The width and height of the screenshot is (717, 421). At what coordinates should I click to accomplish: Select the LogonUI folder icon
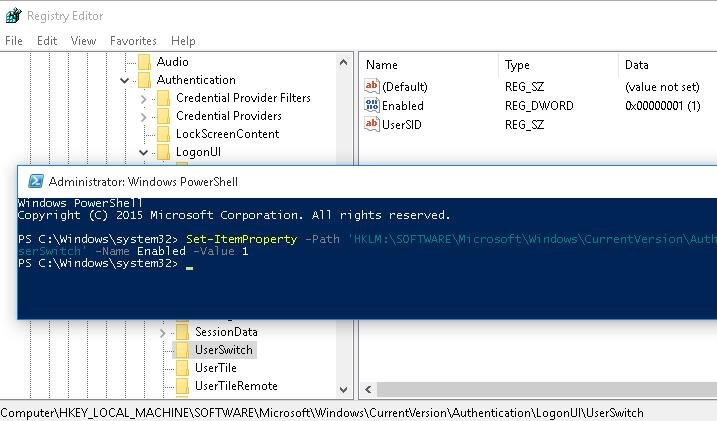click(x=163, y=152)
